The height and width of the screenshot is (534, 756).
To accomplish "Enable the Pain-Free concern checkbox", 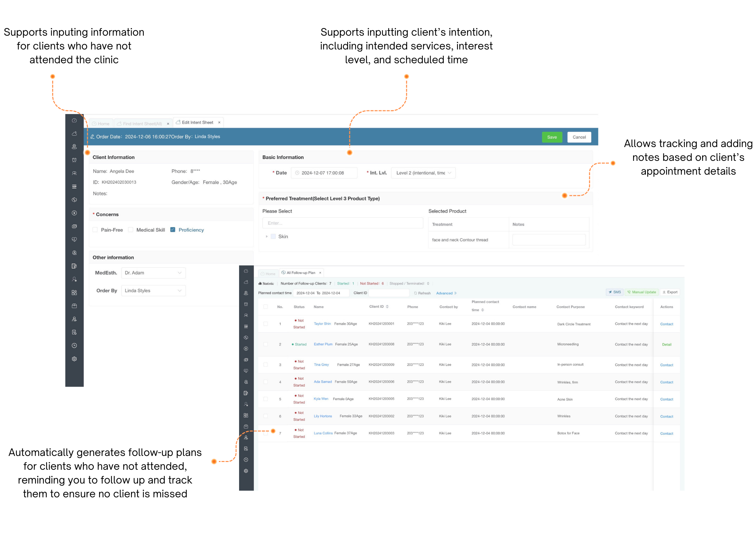I will pyautogui.click(x=95, y=230).
